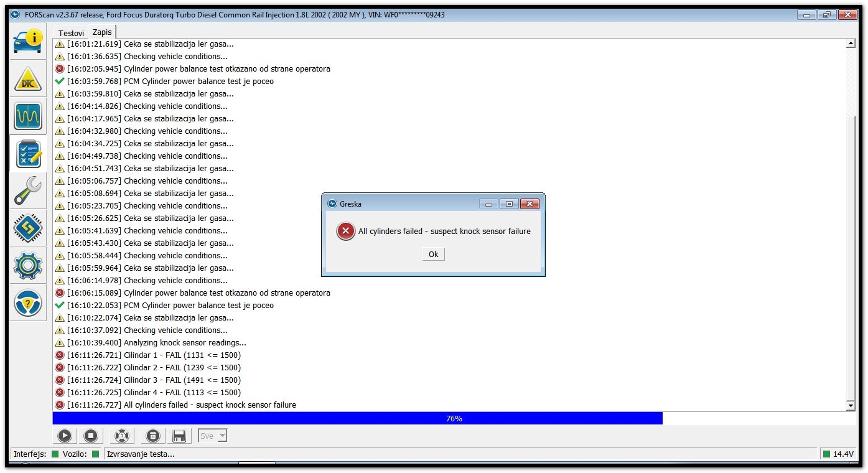Click Ok in the Greska dialog
This screenshot has width=868, height=473.
coord(433,254)
